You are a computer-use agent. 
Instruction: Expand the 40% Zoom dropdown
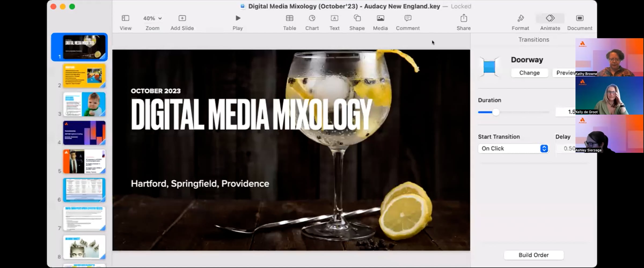pos(152,18)
